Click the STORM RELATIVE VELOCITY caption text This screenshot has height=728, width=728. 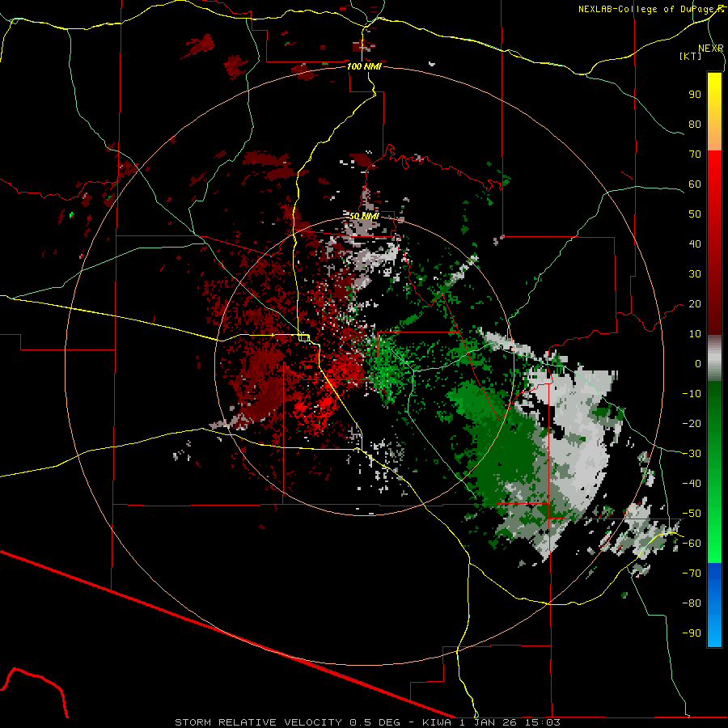pos(258,722)
